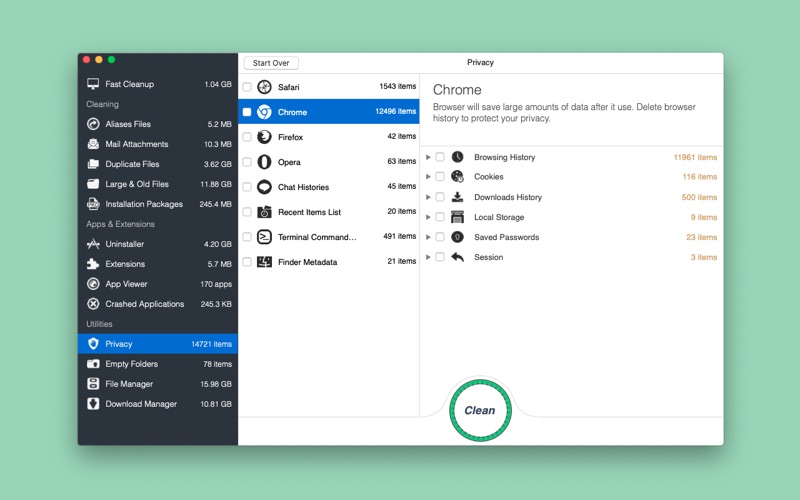
Task: Click the Opera browser icon
Action: coord(264,162)
